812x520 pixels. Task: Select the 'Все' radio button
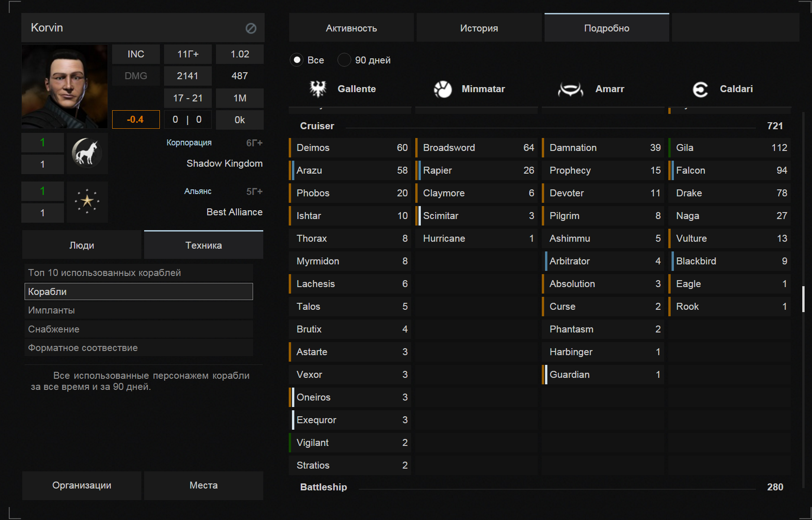(297, 60)
